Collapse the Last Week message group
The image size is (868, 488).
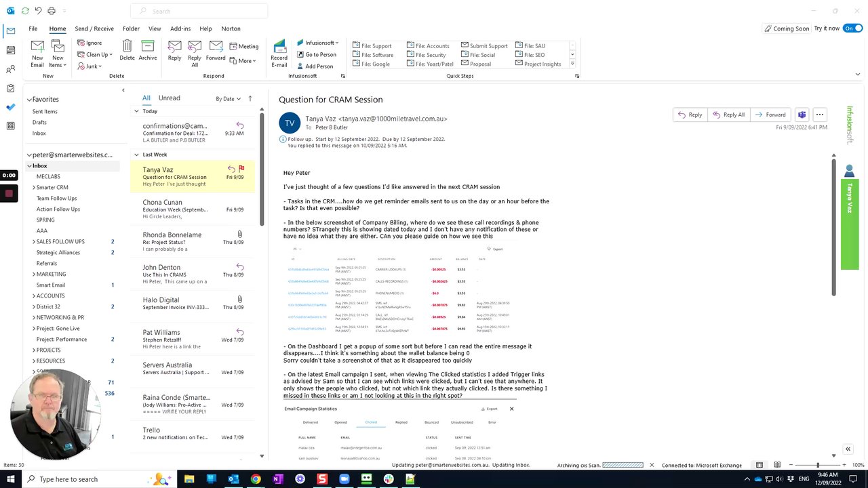coord(137,155)
